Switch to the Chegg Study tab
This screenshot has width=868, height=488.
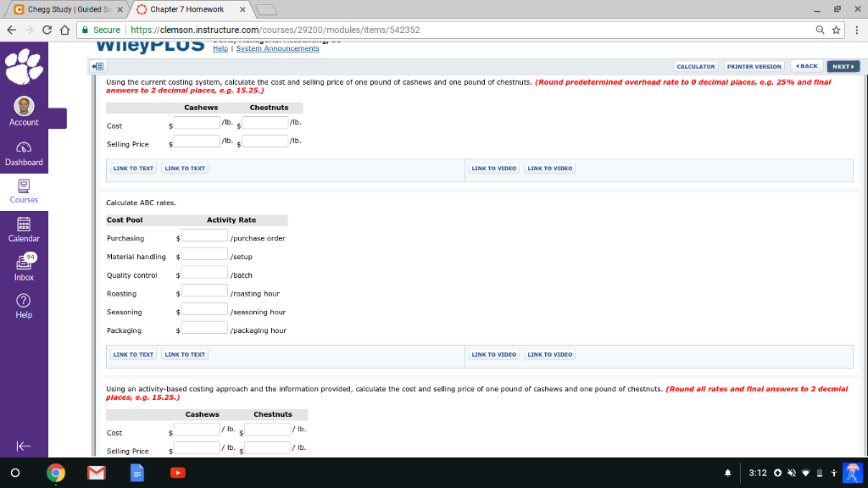pyautogui.click(x=64, y=9)
